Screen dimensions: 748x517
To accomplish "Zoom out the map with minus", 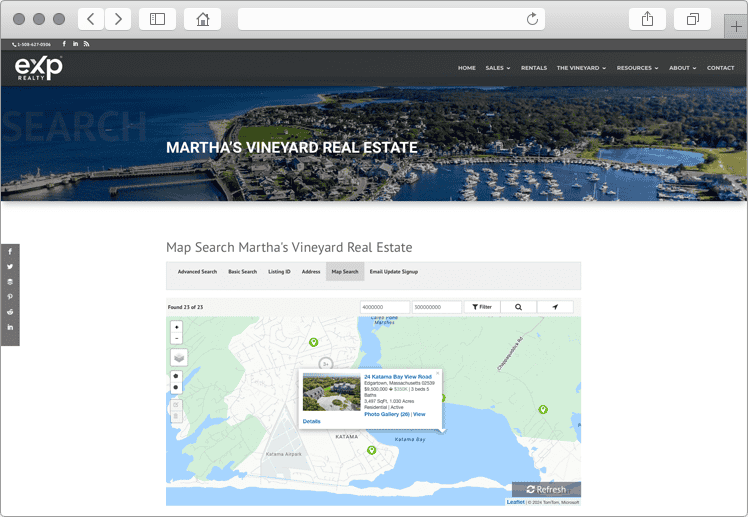I will (x=177, y=338).
